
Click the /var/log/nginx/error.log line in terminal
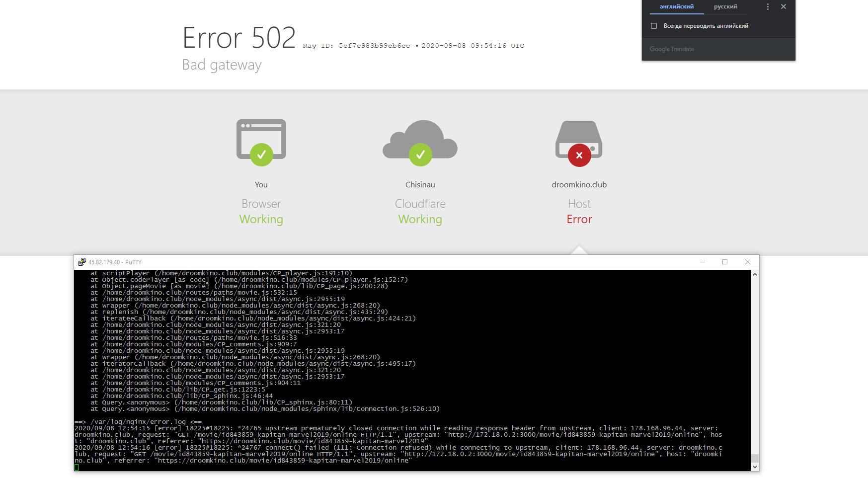(138, 422)
